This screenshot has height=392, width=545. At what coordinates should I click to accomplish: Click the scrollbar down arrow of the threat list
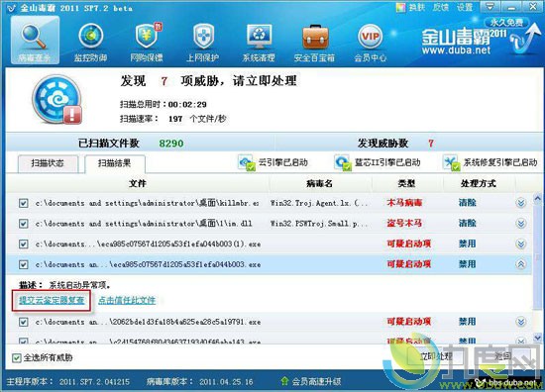click(x=537, y=338)
